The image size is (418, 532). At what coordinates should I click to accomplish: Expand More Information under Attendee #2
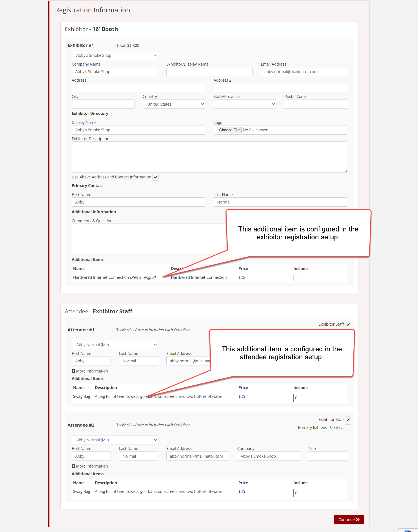tap(90, 466)
